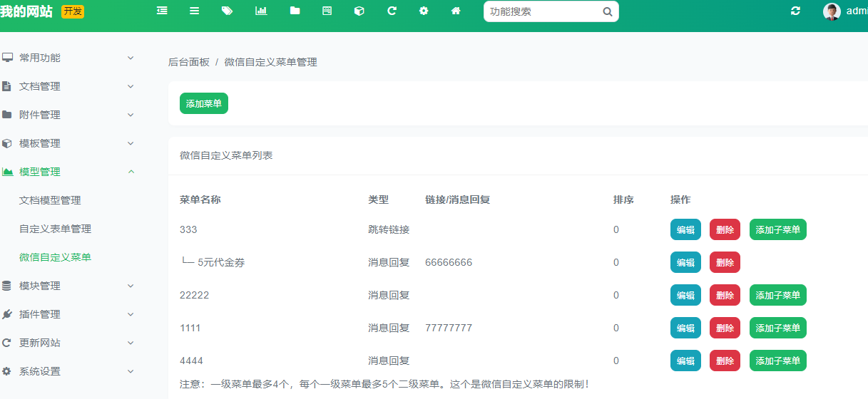
Task: Open the tags icon in top toolbar
Action: click(228, 11)
